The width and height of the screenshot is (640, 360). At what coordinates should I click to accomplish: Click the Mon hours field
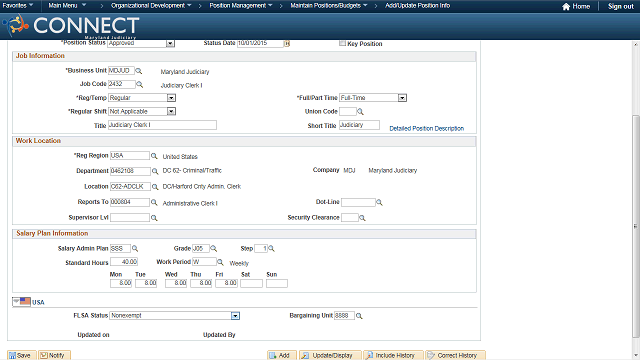(x=121, y=283)
